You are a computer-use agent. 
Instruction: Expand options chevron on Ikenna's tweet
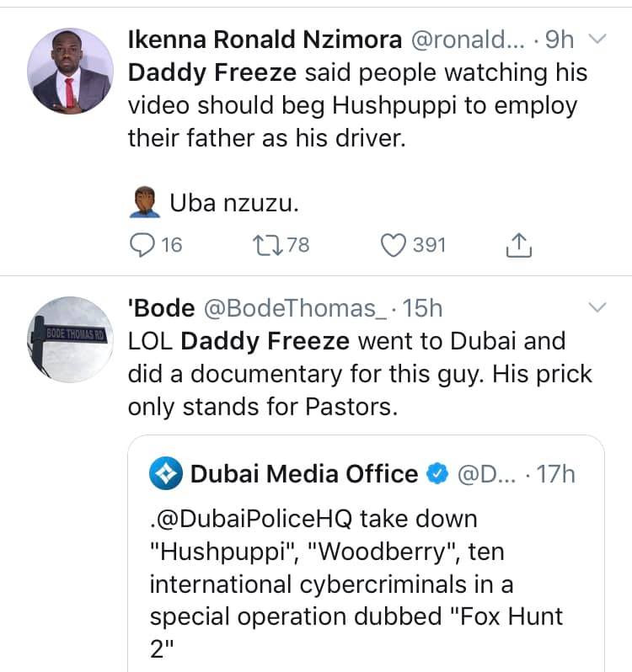pos(597,39)
